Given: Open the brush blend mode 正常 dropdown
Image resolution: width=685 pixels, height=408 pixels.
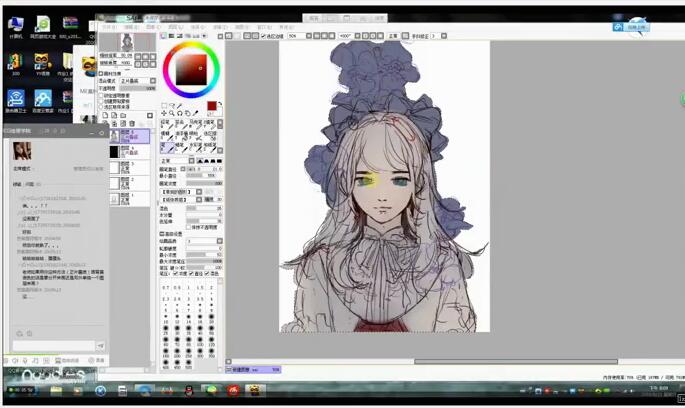Looking at the screenshot, I should 191,161.
